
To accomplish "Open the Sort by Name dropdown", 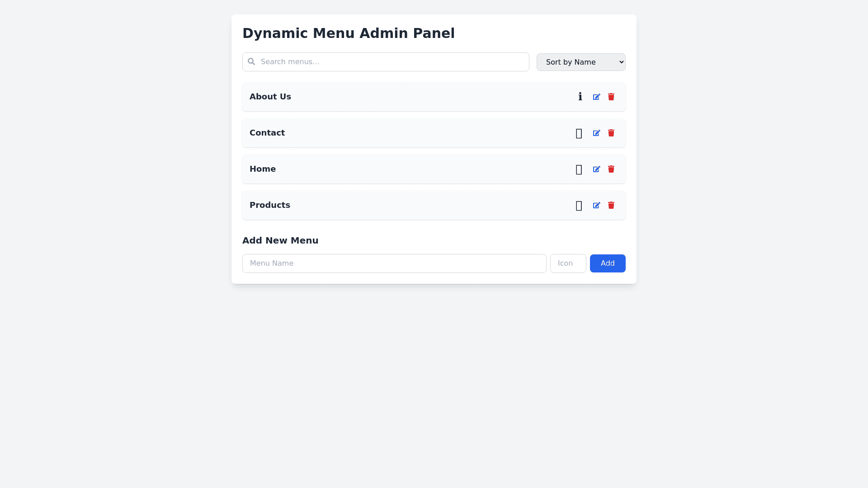I will pos(580,62).
